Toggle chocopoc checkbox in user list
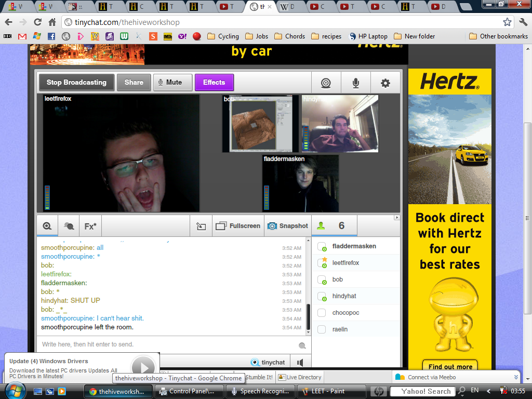532x399 pixels. click(322, 313)
